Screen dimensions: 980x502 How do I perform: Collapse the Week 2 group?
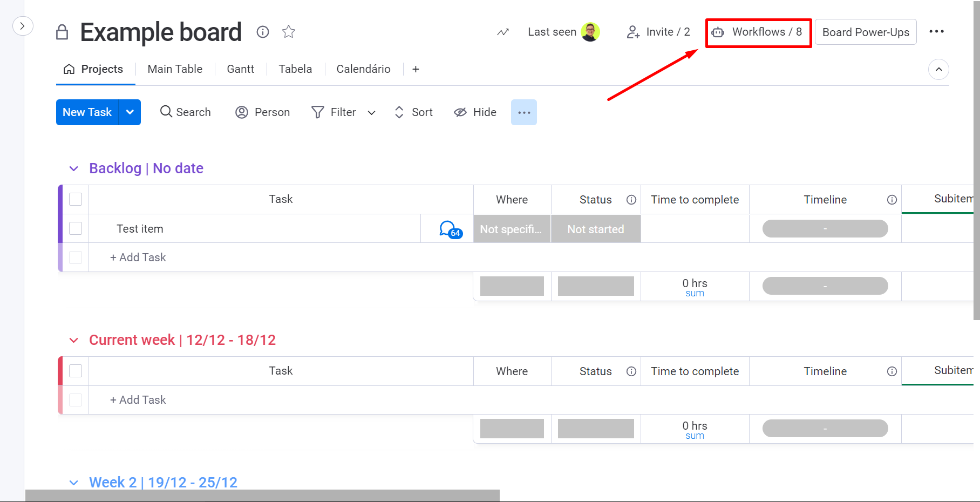click(74, 483)
